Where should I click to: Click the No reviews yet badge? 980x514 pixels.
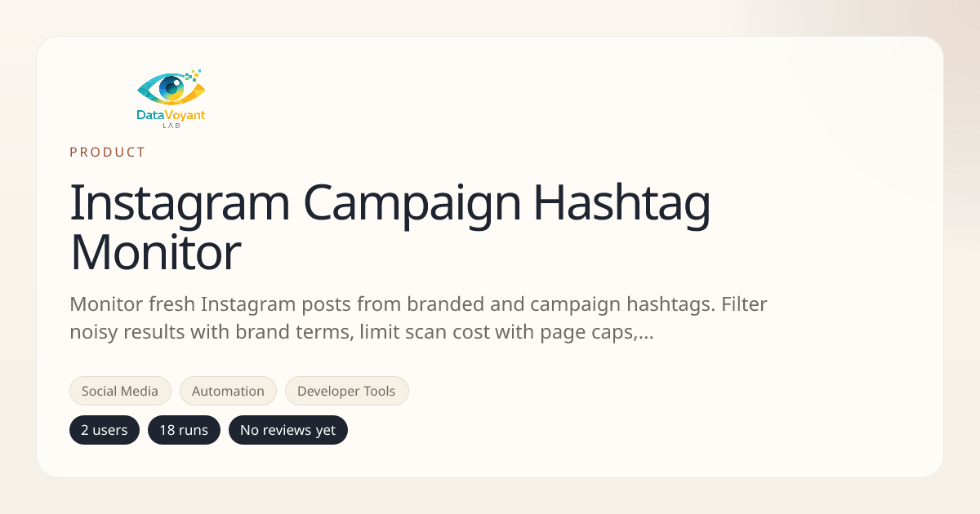(287, 430)
